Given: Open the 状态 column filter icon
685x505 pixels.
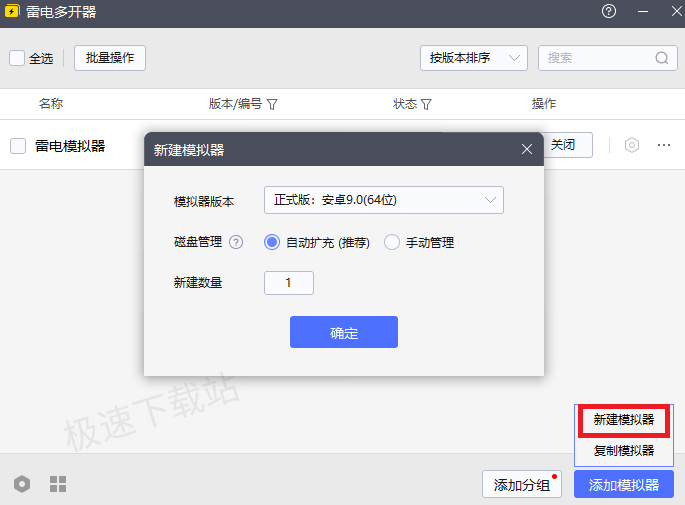Looking at the screenshot, I should 426,104.
